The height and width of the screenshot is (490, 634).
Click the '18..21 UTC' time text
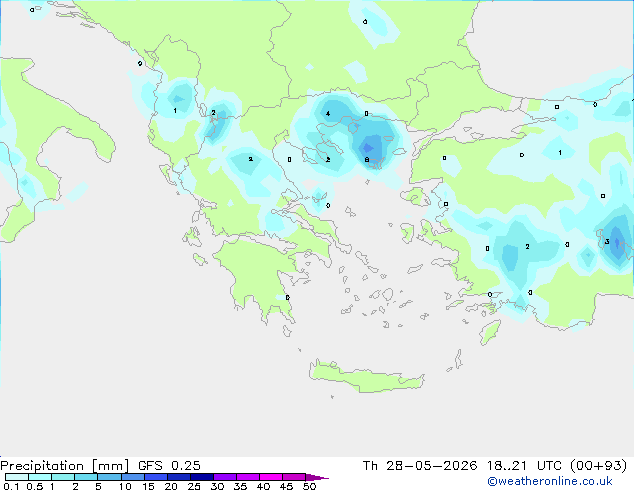(x=524, y=466)
